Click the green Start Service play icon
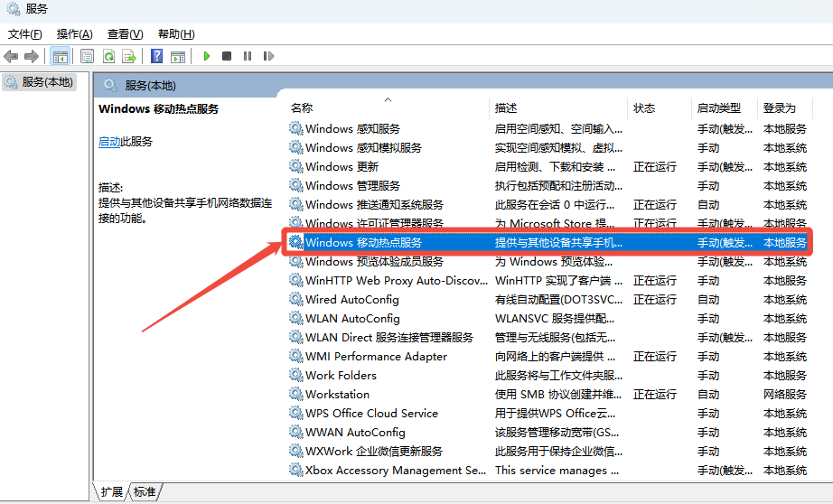Image resolution: width=833 pixels, height=504 pixels. click(x=207, y=56)
